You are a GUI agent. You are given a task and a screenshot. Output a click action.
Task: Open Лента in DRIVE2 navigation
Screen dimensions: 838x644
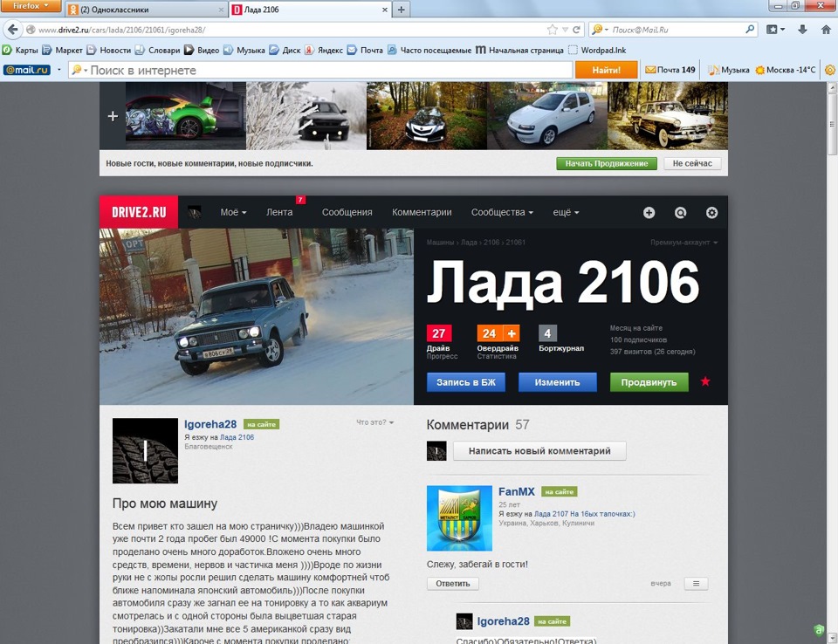click(279, 212)
